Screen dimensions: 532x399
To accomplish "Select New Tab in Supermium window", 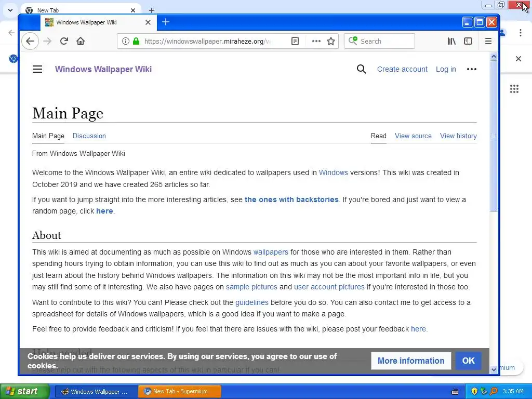I will 79,10.
